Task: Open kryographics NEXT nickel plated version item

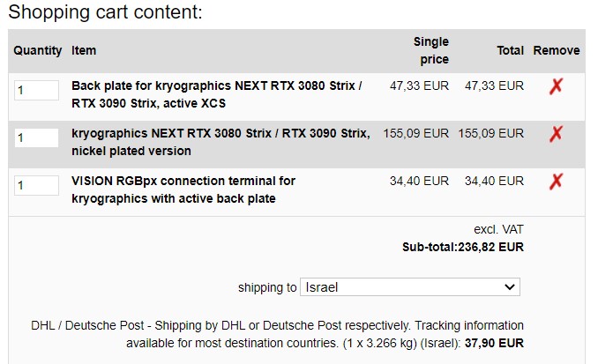Action: [220, 142]
